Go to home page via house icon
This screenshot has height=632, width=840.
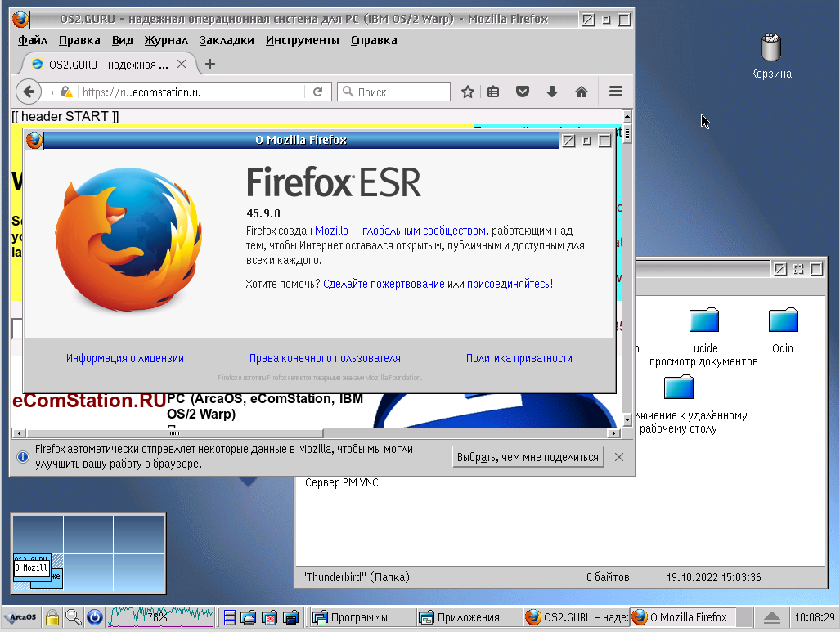coord(582,92)
